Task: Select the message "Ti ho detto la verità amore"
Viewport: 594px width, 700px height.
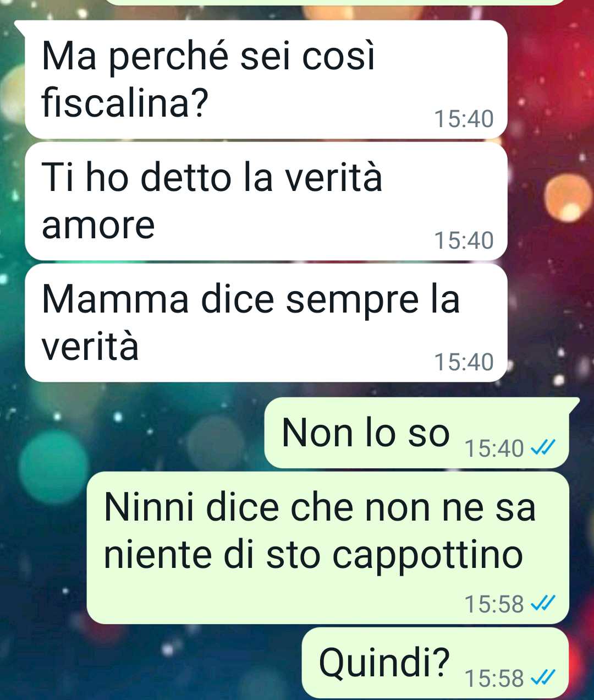Action: point(266,201)
